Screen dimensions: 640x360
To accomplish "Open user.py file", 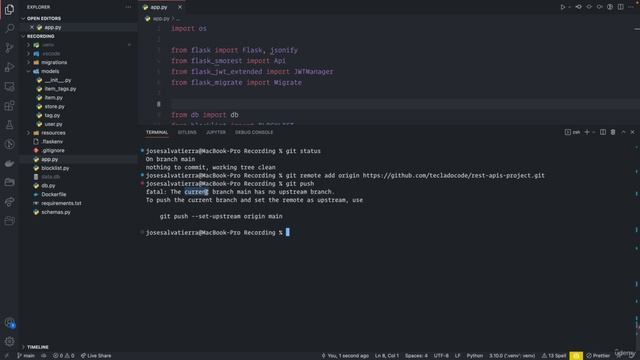I will pos(53,124).
